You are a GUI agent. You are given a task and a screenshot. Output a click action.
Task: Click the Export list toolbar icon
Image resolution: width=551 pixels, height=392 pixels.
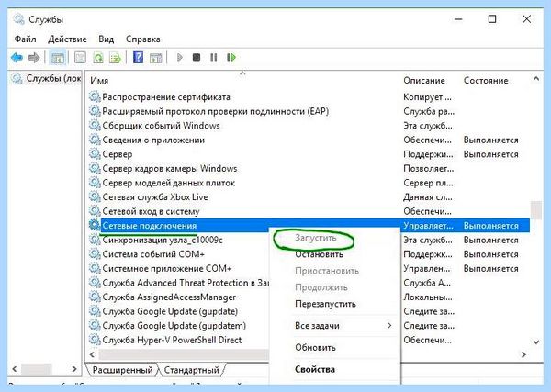115,57
